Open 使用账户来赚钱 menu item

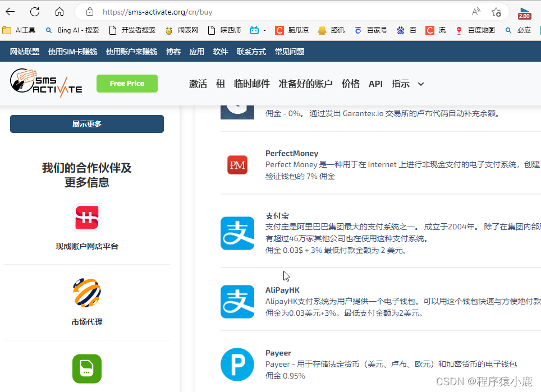tap(131, 52)
